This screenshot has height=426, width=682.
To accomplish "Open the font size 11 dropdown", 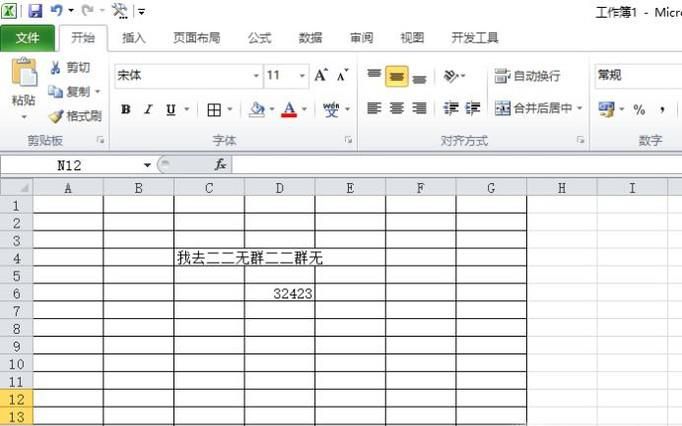I will coord(302,76).
